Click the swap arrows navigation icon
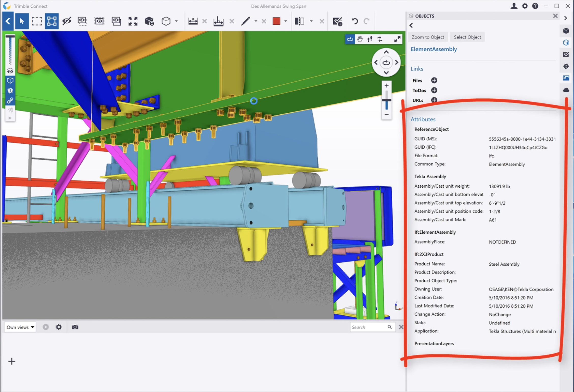The height and width of the screenshot is (392, 574). tap(380, 39)
